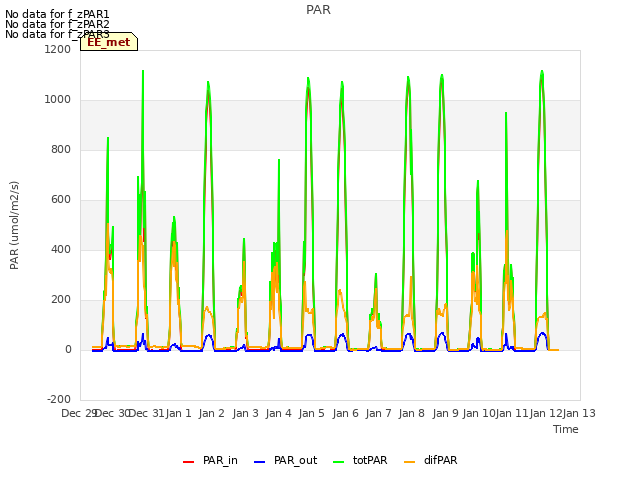Viewport: 640px width, 480px height.
Task: Click the 'No data for f_zPAR1' message
Action: pos(57,14)
